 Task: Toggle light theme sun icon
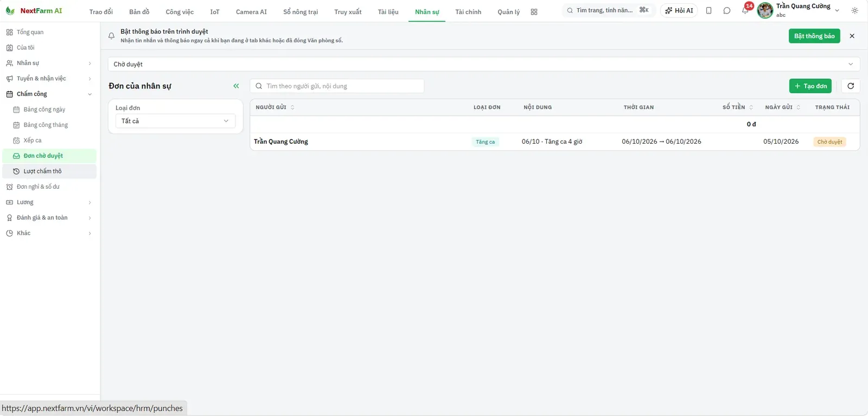[x=855, y=10]
